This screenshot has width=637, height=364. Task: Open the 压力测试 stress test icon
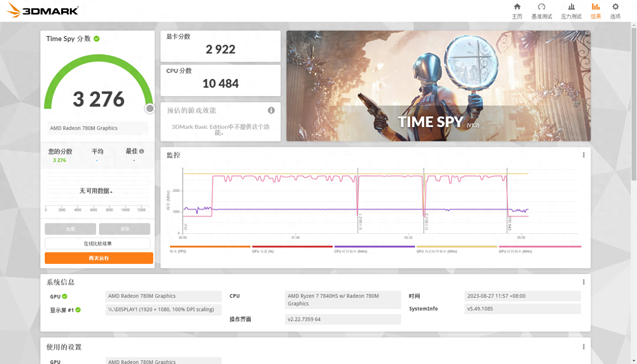pyautogui.click(x=571, y=7)
